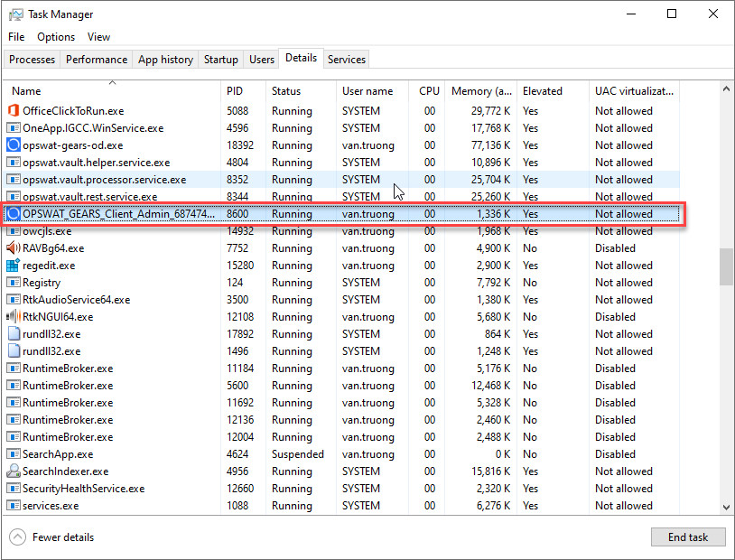Sort by the Elevated column header
The width and height of the screenshot is (735, 560).
tap(554, 91)
